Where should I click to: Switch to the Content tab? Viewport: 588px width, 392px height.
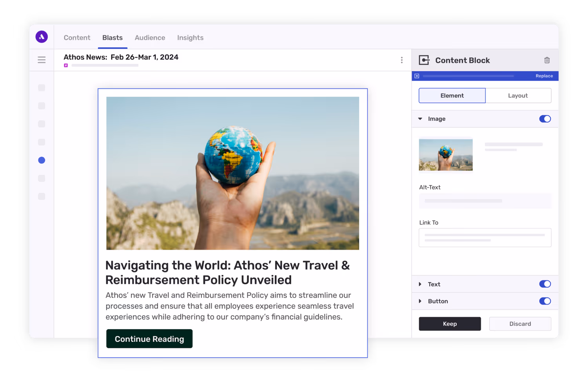point(77,38)
